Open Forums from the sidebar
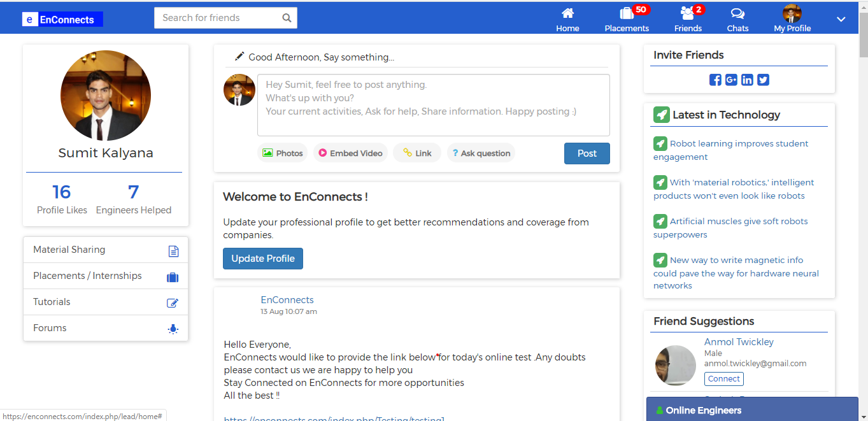This screenshot has height=421, width=868. [x=106, y=328]
